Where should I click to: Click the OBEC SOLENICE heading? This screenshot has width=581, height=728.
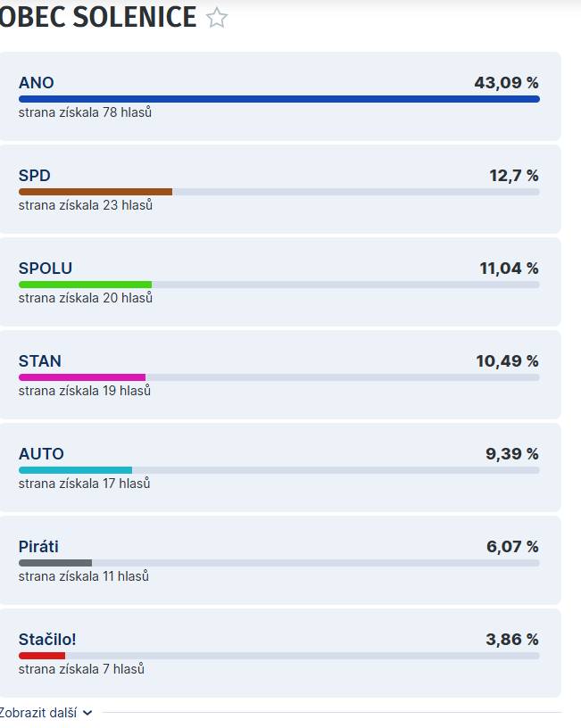[98, 15]
